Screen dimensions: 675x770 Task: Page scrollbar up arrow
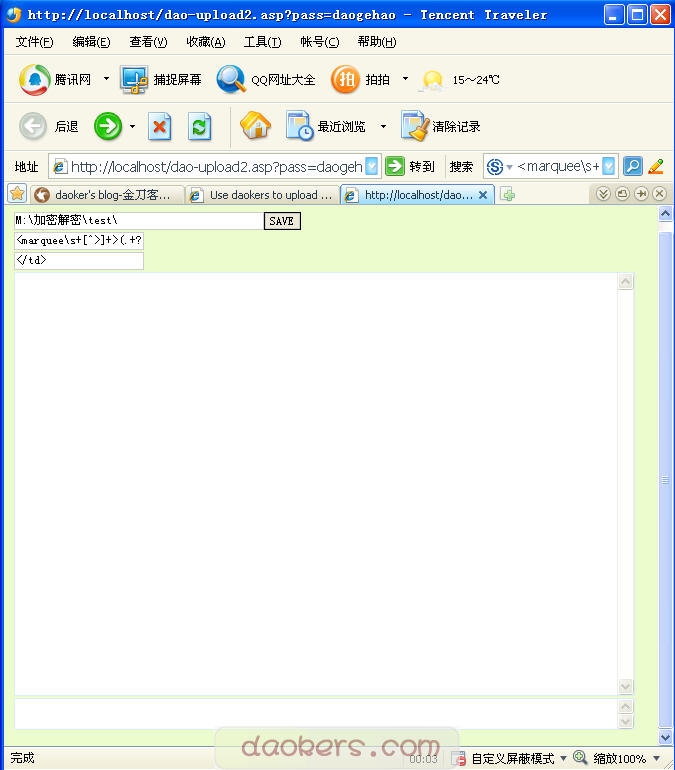[665, 214]
